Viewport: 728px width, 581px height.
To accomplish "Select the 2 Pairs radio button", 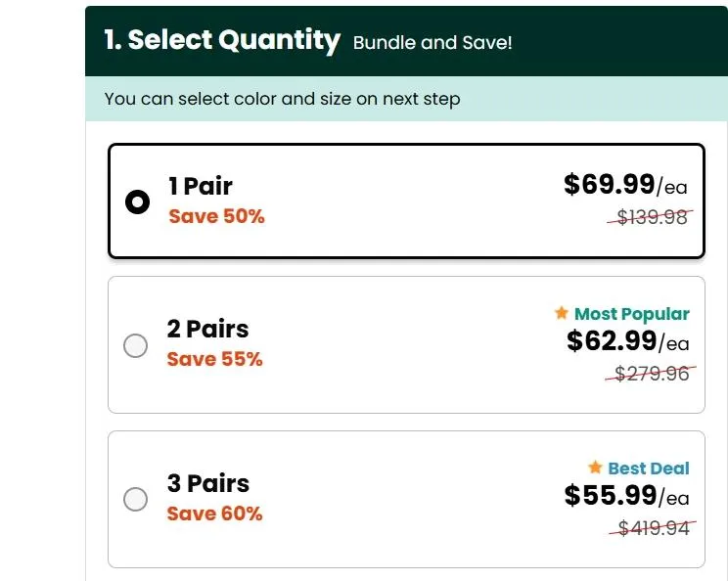I will [x=136, y=345].
